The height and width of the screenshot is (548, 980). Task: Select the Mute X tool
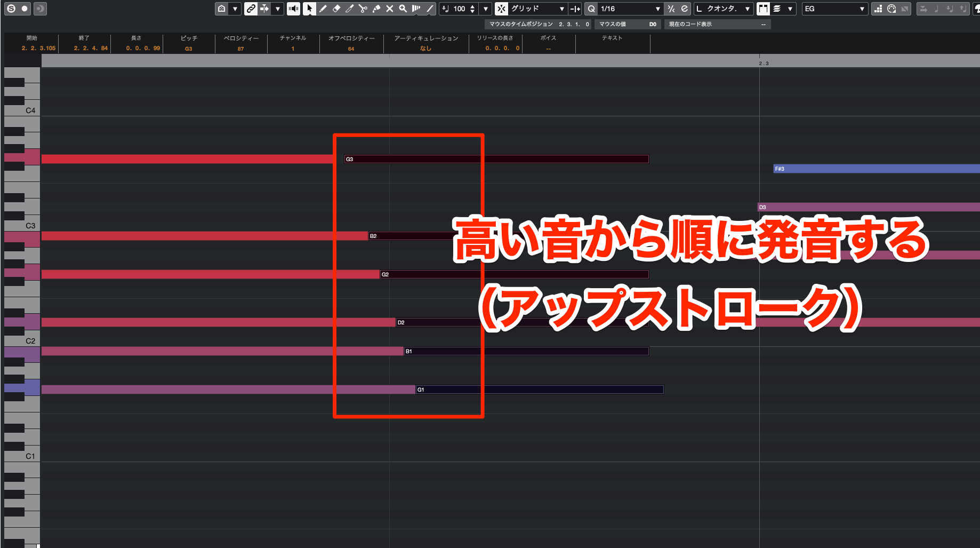389,9
